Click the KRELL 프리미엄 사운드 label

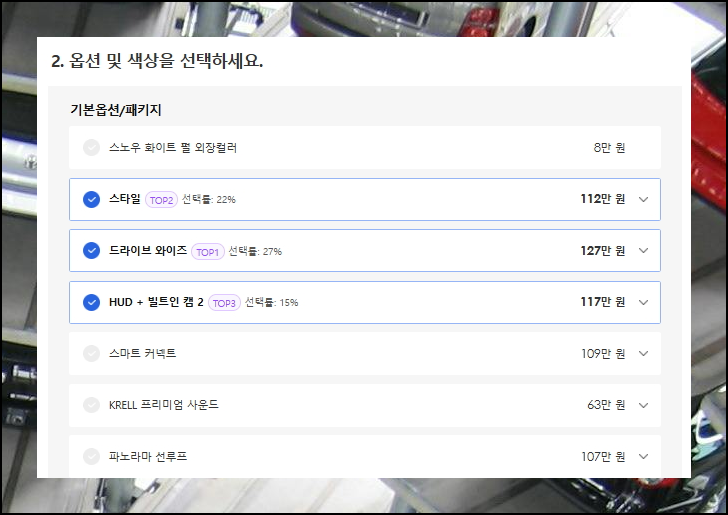(163, 405)
